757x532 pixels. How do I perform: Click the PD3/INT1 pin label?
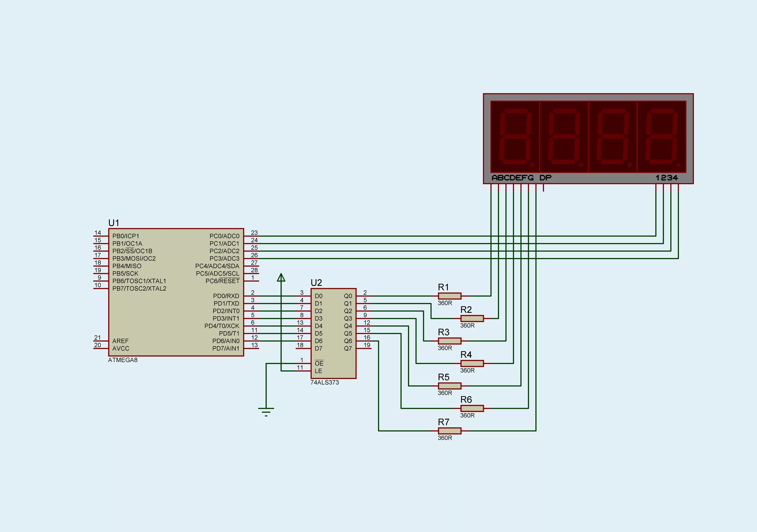(226, 318)
